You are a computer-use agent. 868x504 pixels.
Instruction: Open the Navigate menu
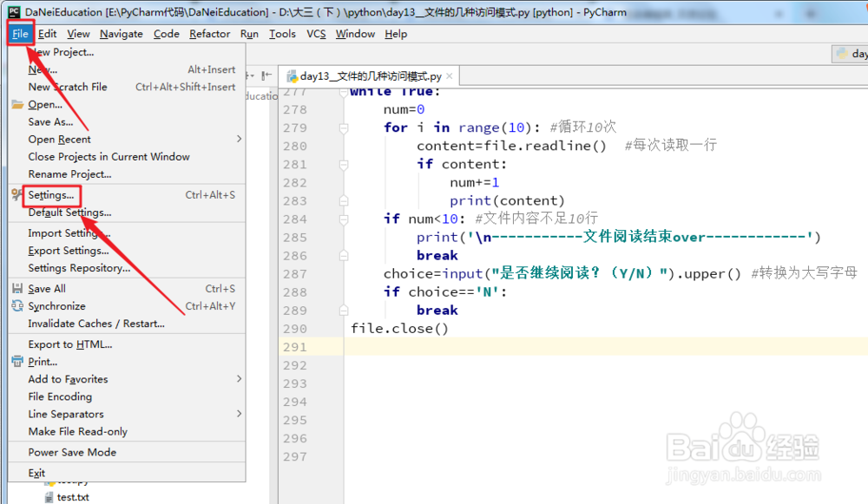122,34
